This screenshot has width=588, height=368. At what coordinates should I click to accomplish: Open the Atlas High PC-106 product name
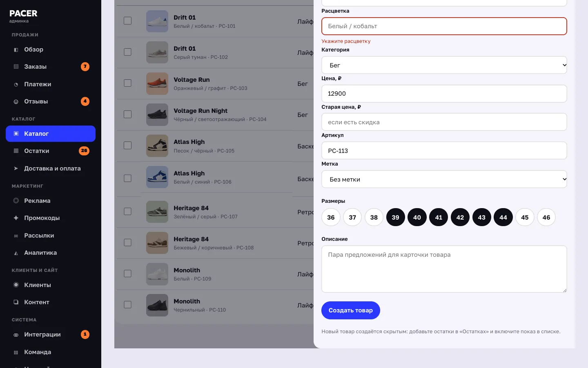pyautogui.click(x=189, y=173)
